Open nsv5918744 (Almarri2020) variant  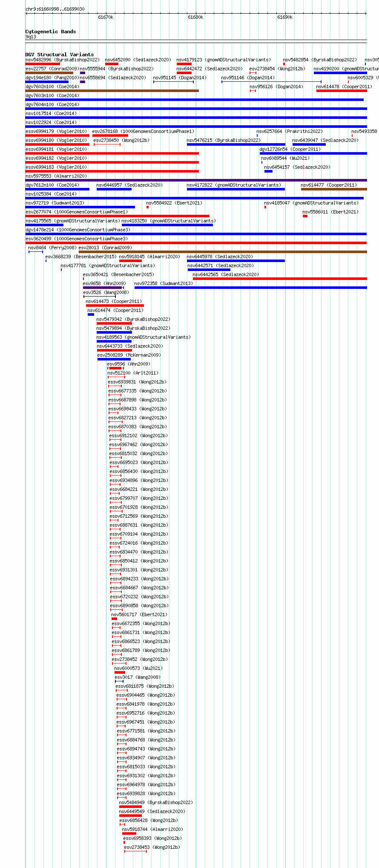click(x=152, y=830)
